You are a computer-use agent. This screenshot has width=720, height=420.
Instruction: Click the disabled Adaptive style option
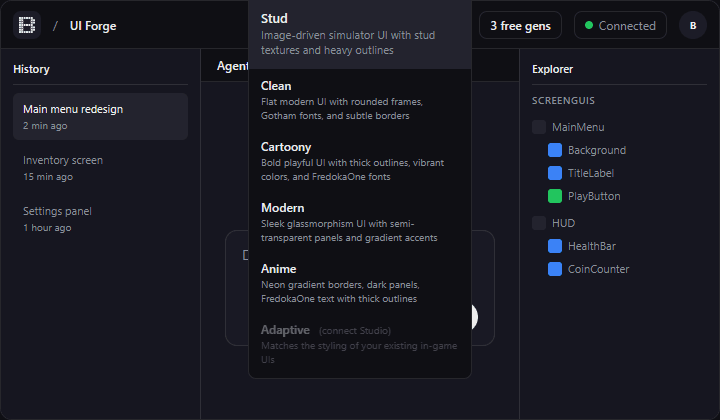pos(360,344)
